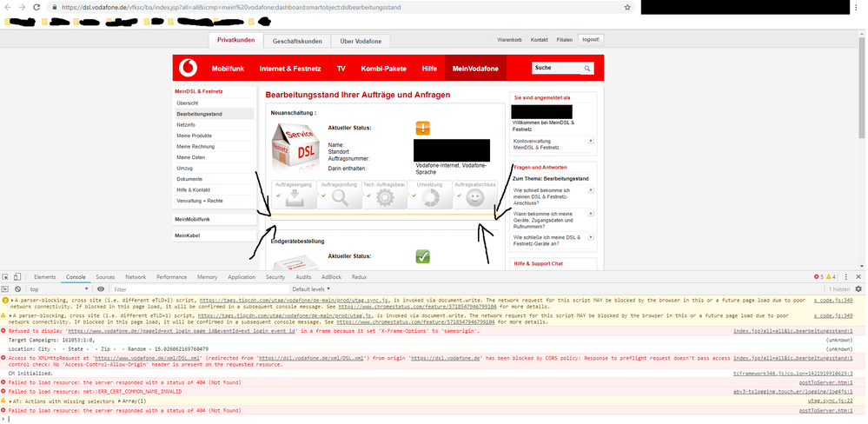Click the browser back arrow

8,7
